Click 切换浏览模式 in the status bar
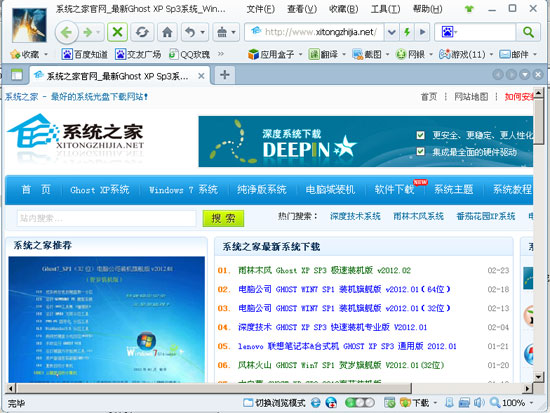This screenshot has width=550, height=413. point(274,403)
